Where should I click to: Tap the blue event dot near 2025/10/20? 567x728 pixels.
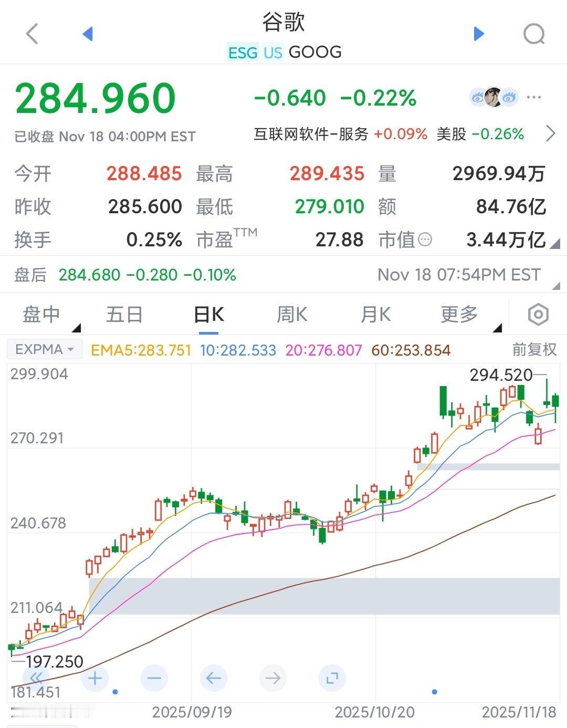click(434, 692)
